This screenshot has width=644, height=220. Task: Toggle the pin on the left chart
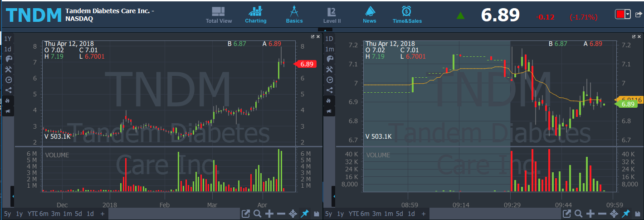point(305,214)
